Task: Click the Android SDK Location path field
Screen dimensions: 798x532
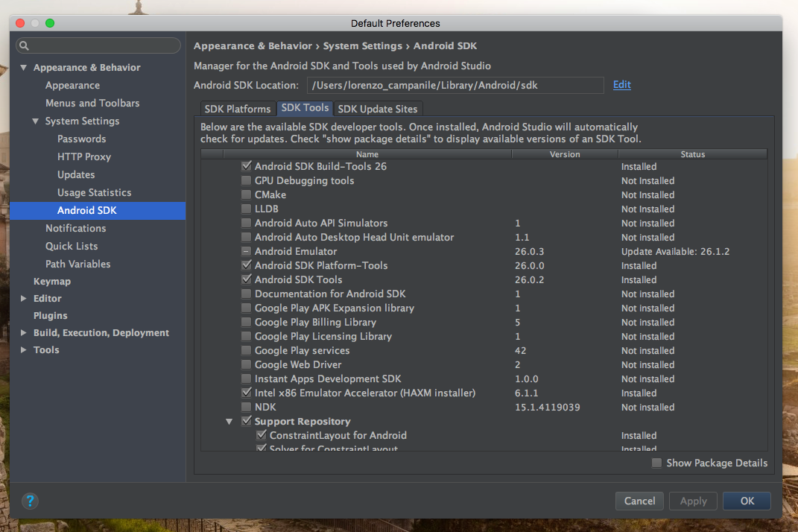Action: pos(455,85)
